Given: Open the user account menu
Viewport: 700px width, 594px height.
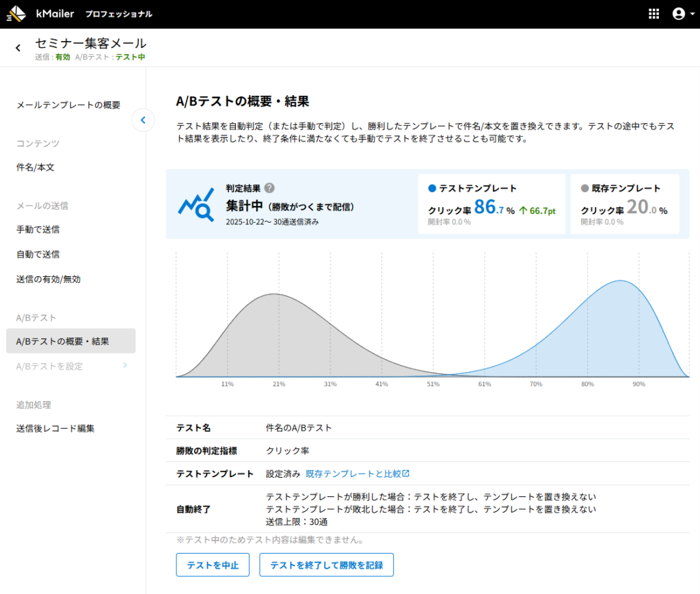Looking at the screenshot, I should click(x=678, y=14).
